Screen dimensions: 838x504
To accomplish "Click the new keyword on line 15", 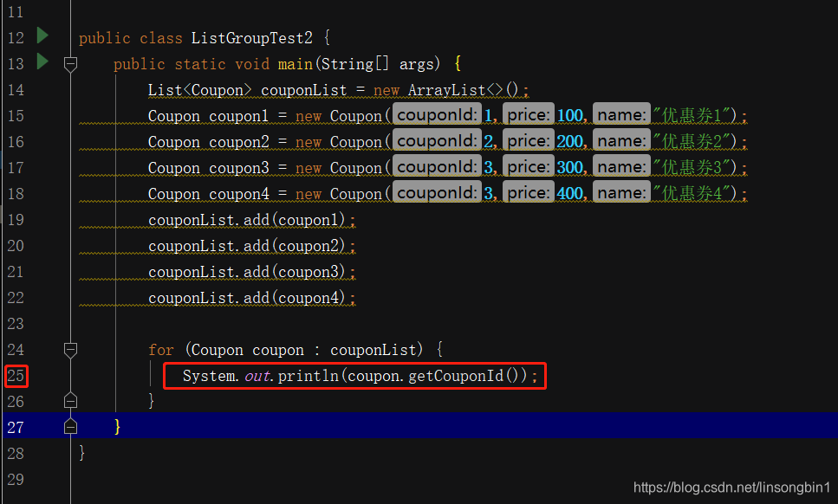I will pyautogui.click(x=309, y=116).
